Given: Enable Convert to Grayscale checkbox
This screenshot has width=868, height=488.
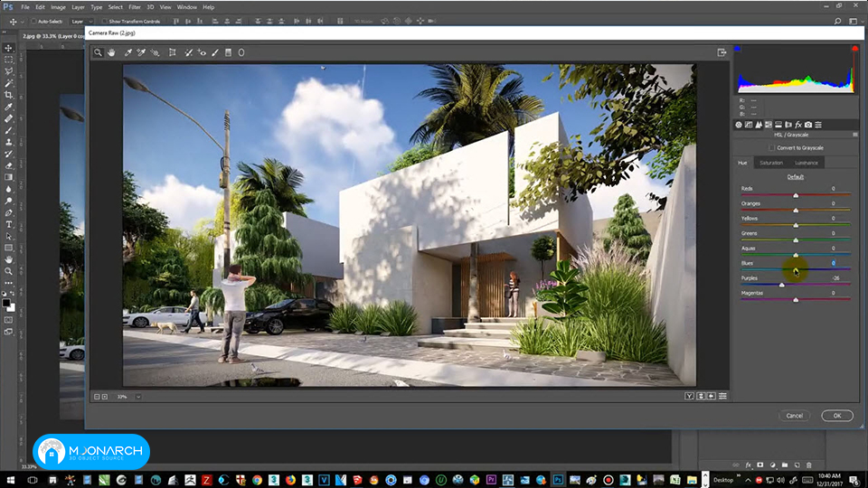Looking at the screenshot, I should (x=771, y=147).
